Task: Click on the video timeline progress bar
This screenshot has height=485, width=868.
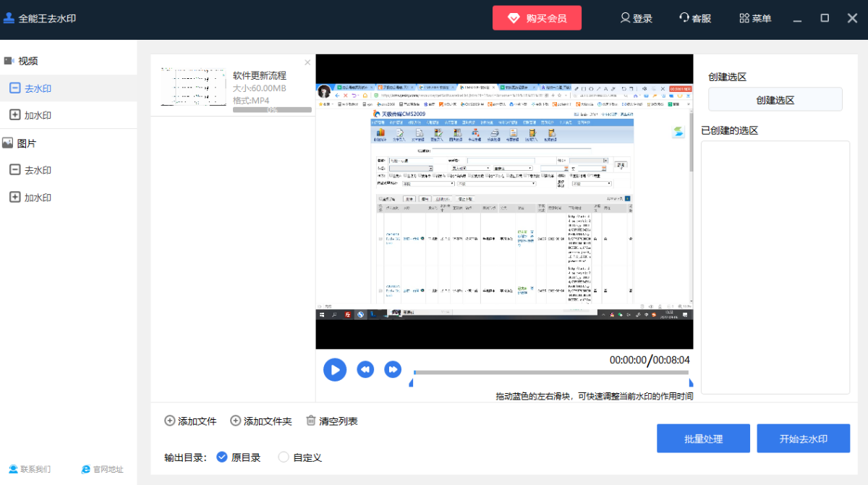Action: pyautogui.click(x=550, y=373)
